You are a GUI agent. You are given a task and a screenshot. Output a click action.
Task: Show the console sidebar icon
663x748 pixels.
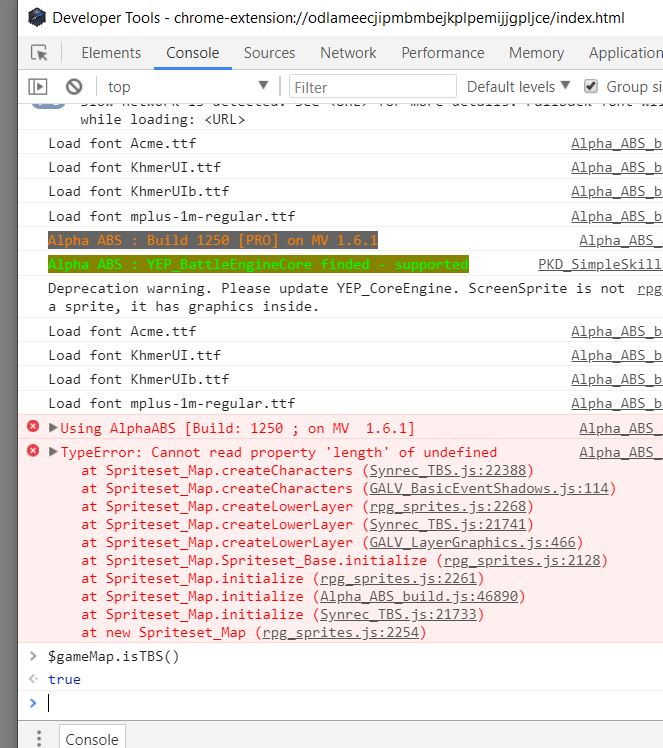click(38, 87)
